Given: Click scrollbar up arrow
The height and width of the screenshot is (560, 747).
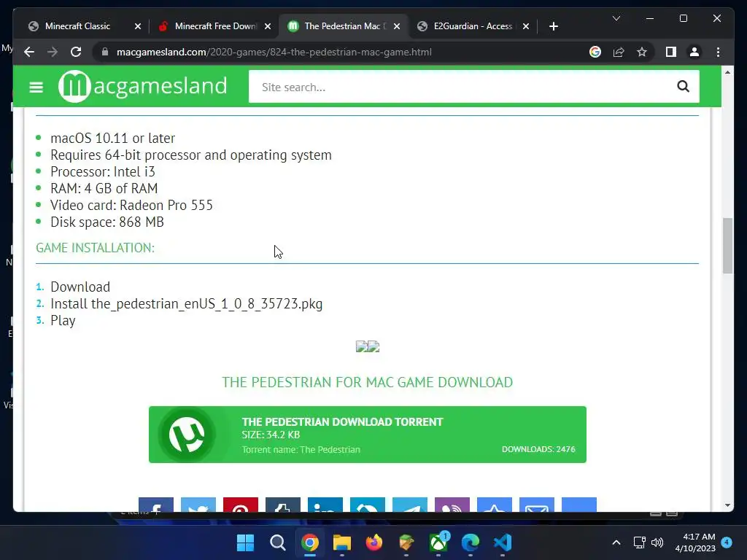Looking at the screenshot, I should coord(727,72).
